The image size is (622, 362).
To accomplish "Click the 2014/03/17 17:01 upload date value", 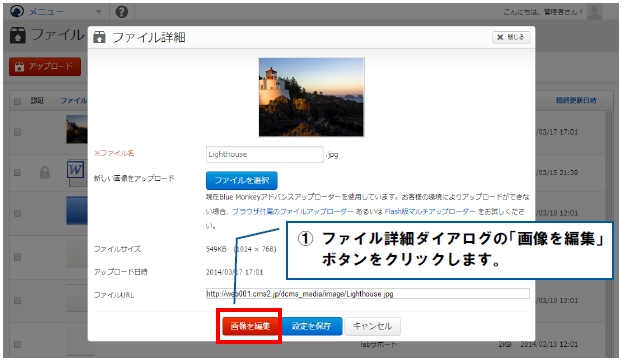I will (x=234, y=272).
